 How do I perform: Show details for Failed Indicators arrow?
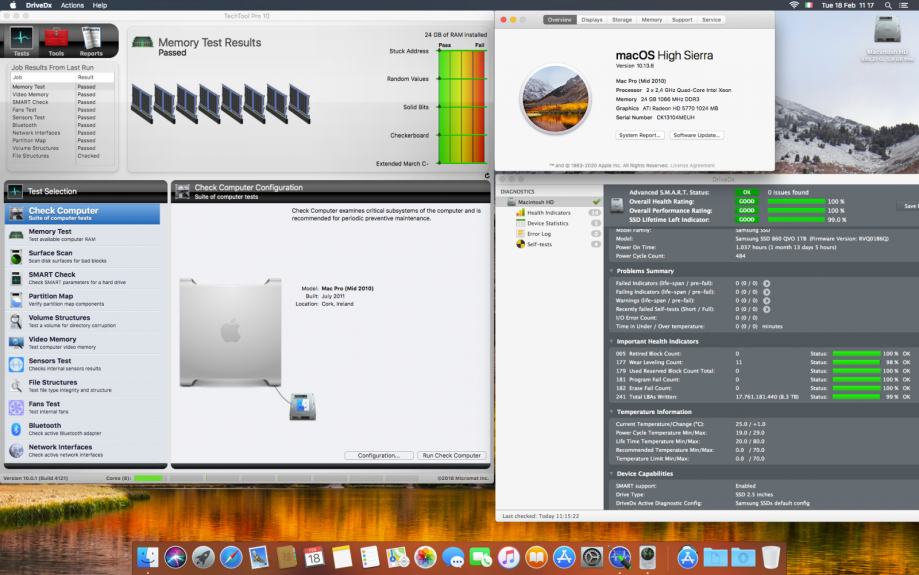pos(766,283)
